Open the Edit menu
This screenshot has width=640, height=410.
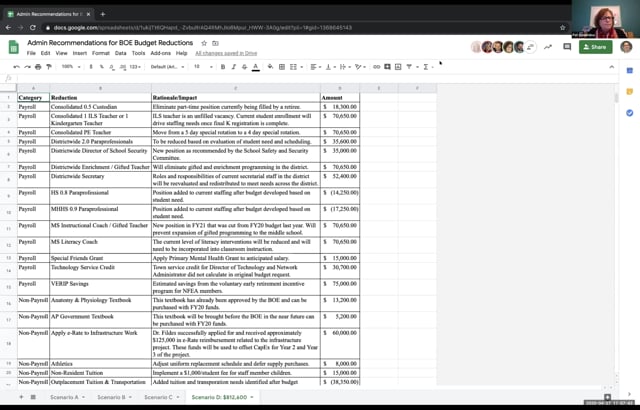[45, 53]
